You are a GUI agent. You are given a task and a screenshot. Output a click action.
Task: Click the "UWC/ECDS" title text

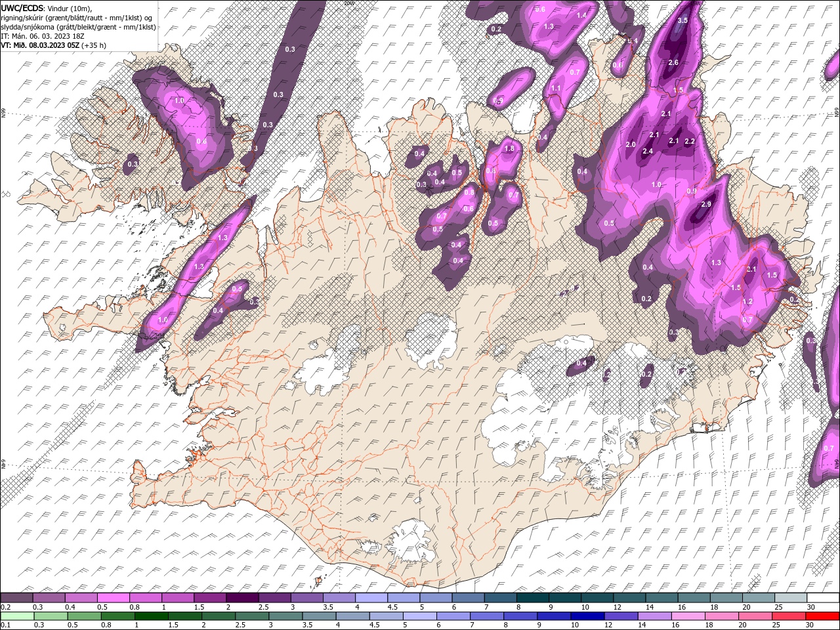coord(22,8)
